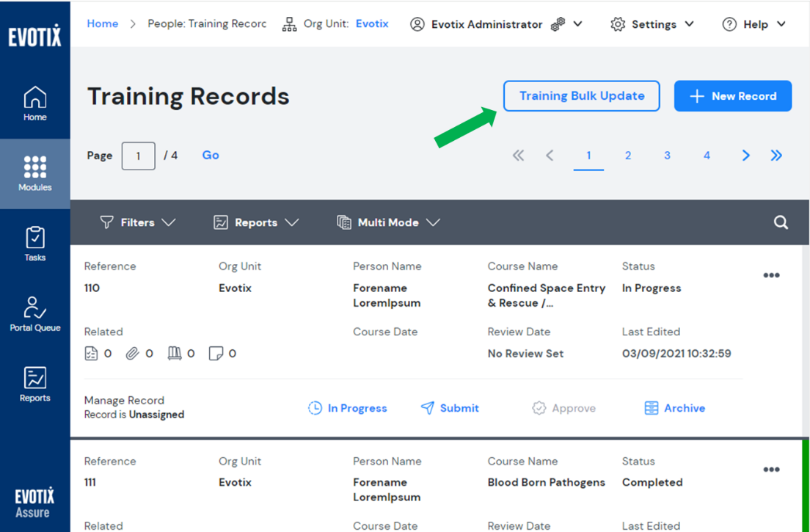Click the attachments paperclip icon on record 110
Viewport: 810px width, 532px height.
[x=132, y=354]
